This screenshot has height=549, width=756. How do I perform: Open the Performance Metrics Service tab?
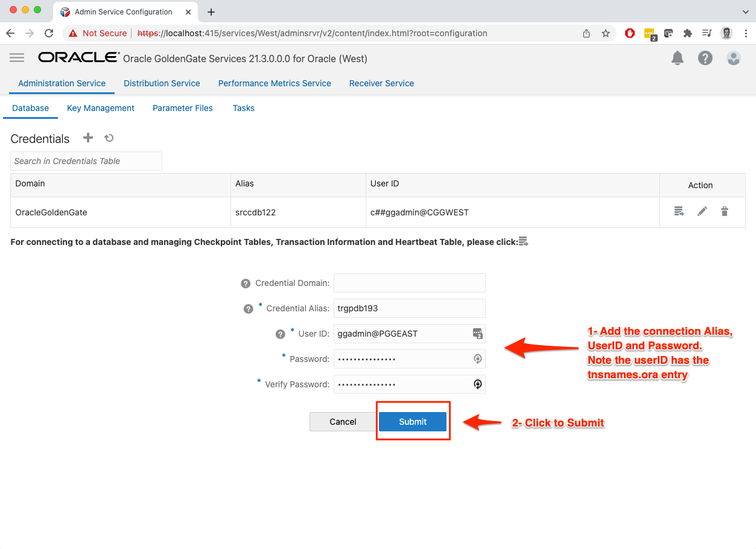(275, 83)
